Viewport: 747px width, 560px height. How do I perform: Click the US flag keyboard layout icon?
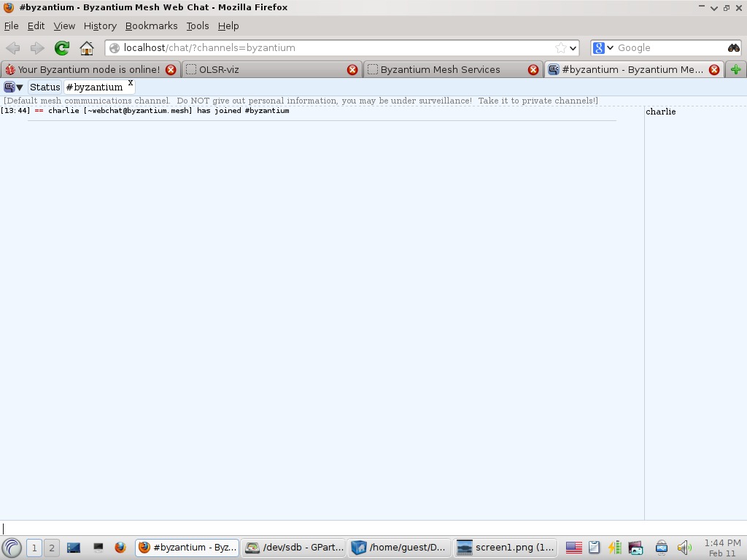click(x=573, y=548)
